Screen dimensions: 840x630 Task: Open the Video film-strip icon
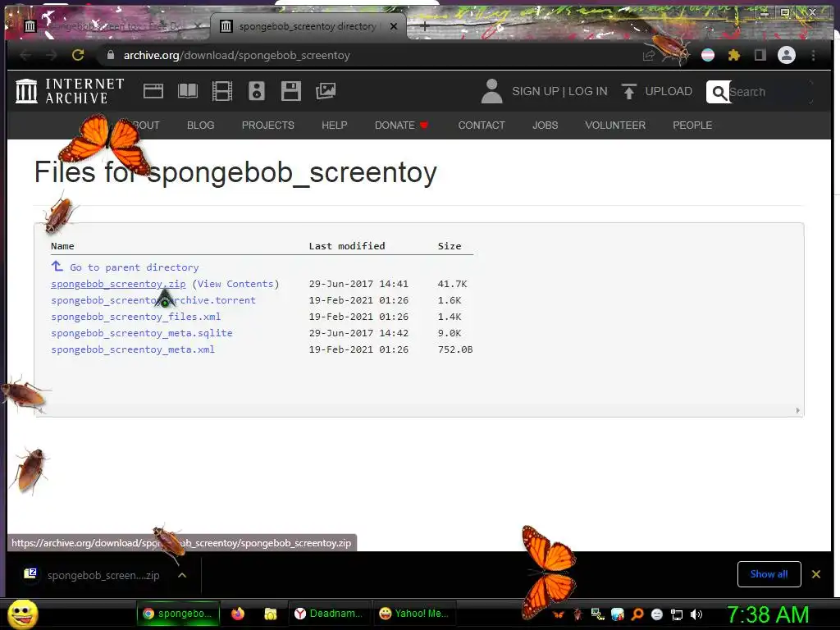coord(222,91)
